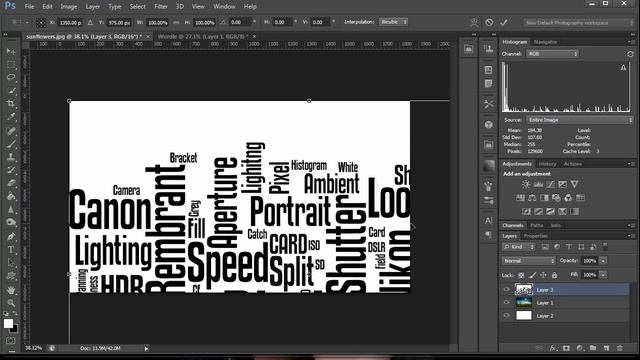Add a Brightness/Contrast adjustment
640x360 pixels.
[x=526, y=184]
